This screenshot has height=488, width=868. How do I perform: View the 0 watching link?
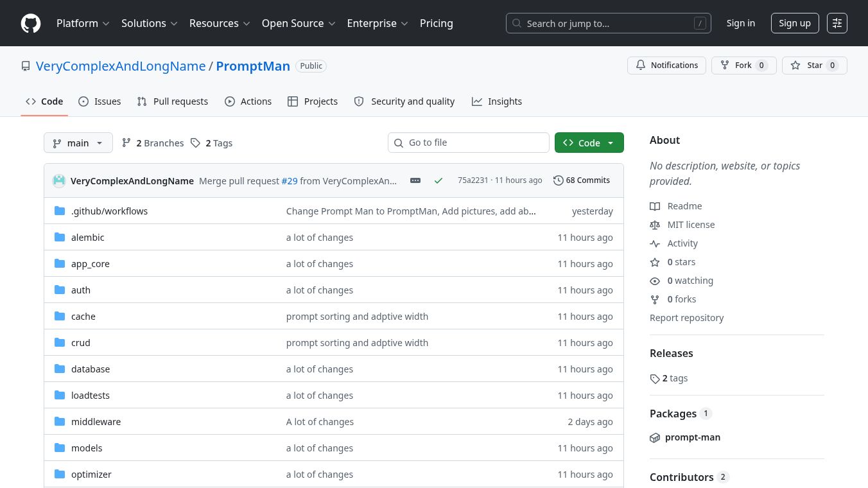(x=682, y=281)
